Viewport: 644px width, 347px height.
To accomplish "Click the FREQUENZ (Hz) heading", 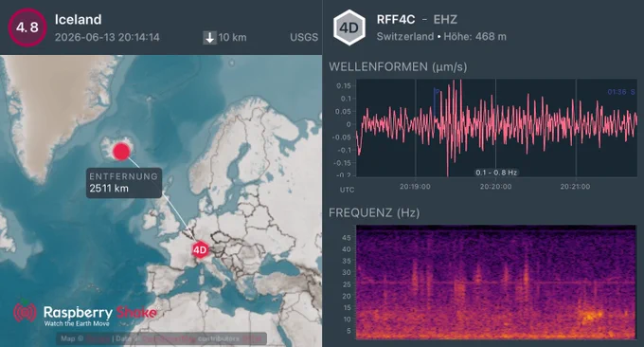I will 374,212.
